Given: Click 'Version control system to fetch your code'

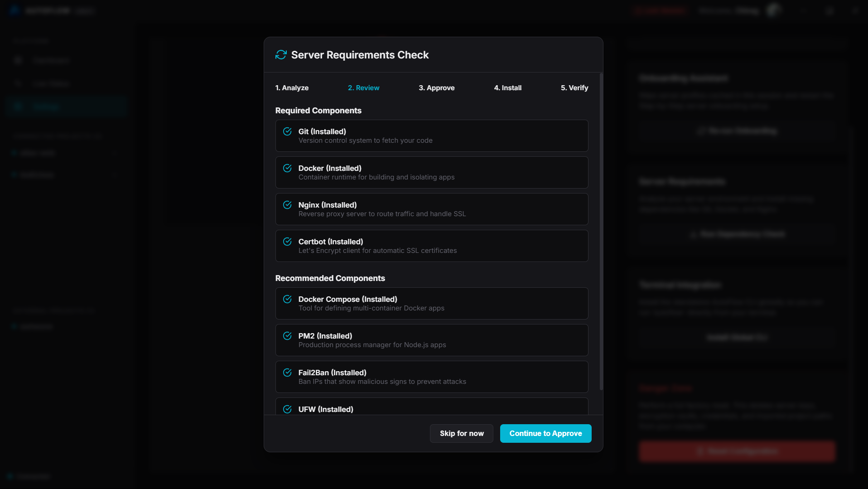Looking at the screenshot, I should [366, 140].
